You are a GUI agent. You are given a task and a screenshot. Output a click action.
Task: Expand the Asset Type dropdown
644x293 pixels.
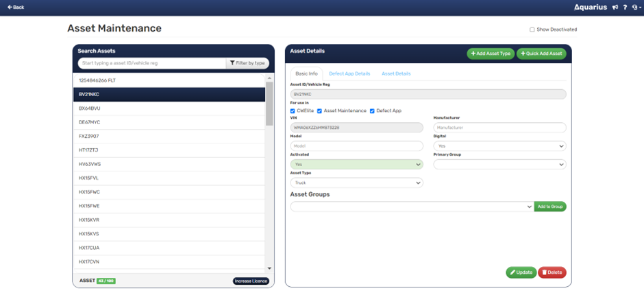tap(356, 183)
